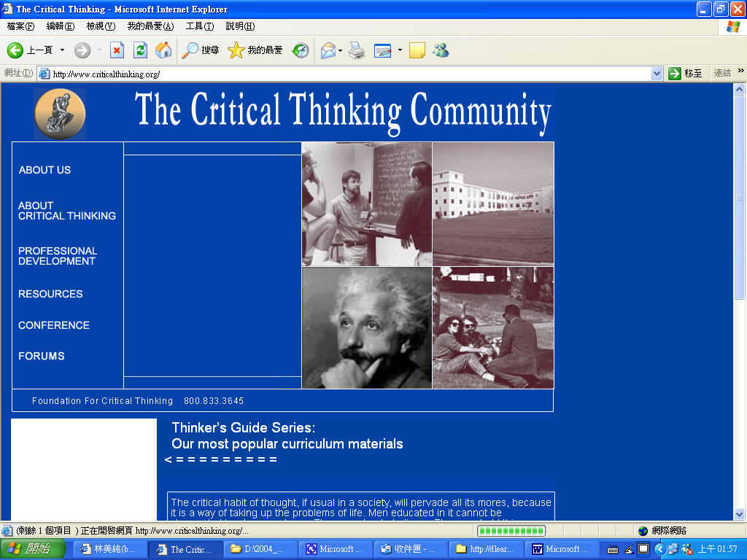Open the Forward button history dropdown arrow
747x560 pixels.
pos(99,50)
